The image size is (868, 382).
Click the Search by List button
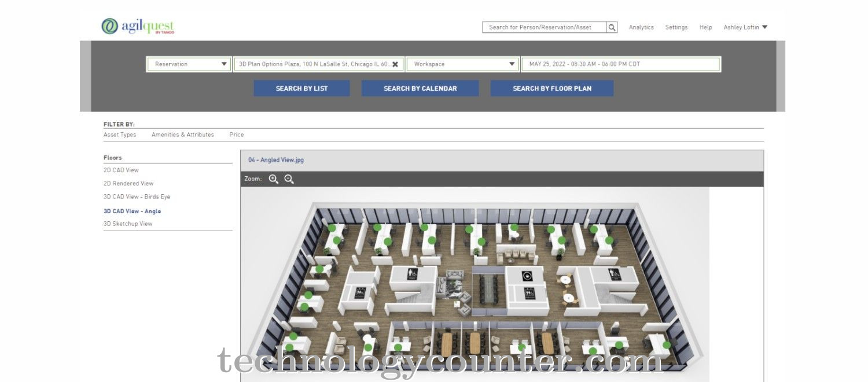301,88
